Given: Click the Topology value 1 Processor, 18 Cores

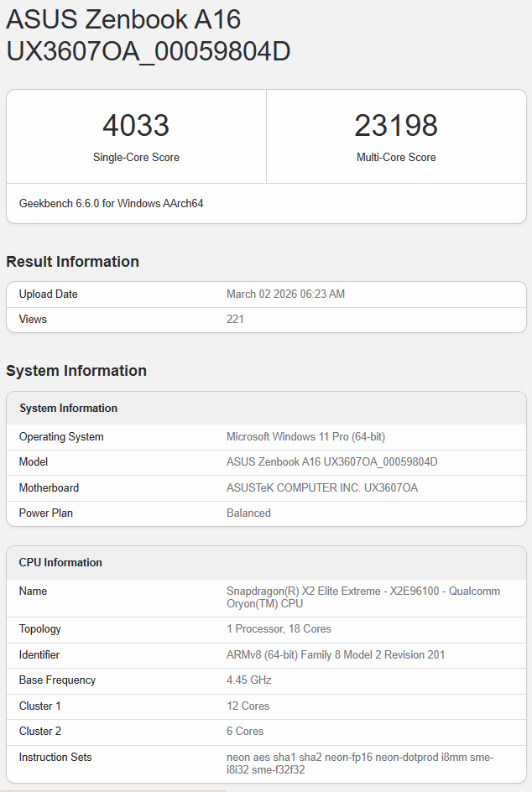Looking at the screenshot, I should [279, 629].
